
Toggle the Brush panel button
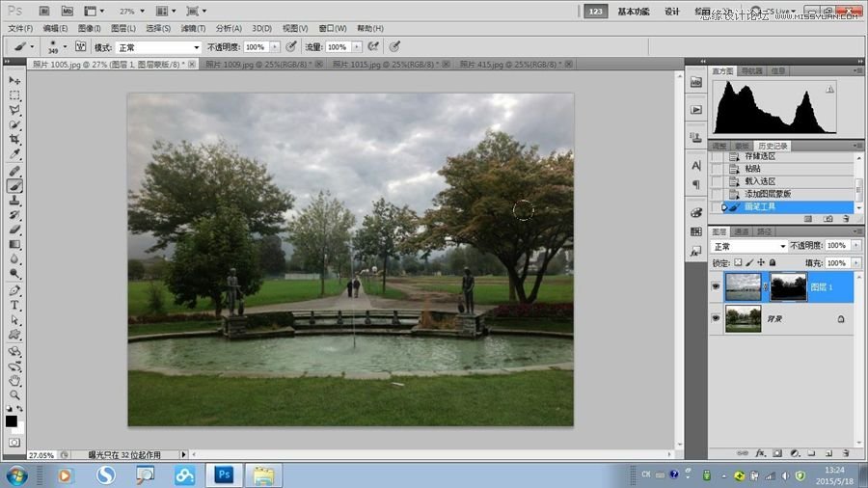point(80,47)
